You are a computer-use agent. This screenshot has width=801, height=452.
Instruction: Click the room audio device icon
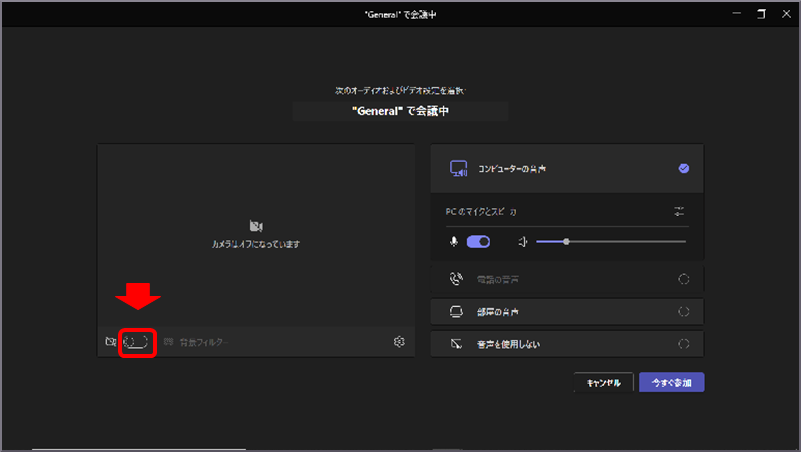click(x=456, y=312)
